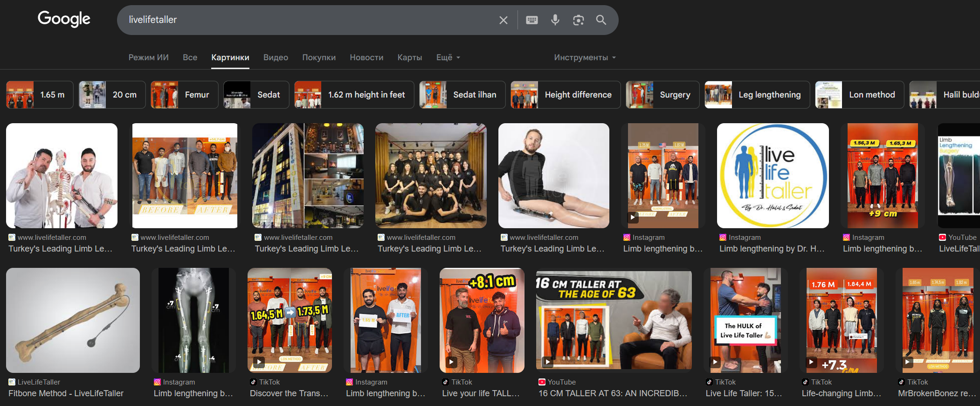Start voice search with the microphone icon
This screenshot has width=980, height=406.
pos(555,20)
